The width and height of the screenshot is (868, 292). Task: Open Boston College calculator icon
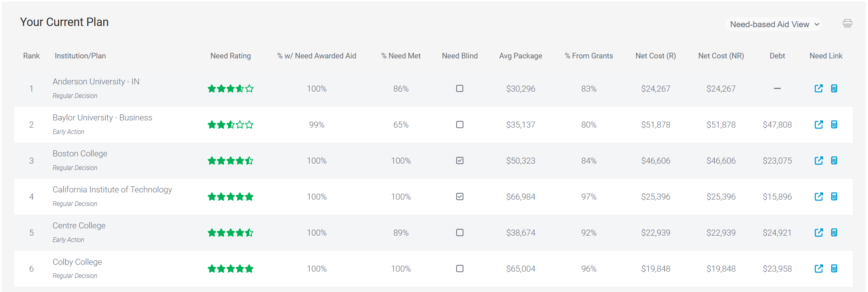[x=834, y=160]
